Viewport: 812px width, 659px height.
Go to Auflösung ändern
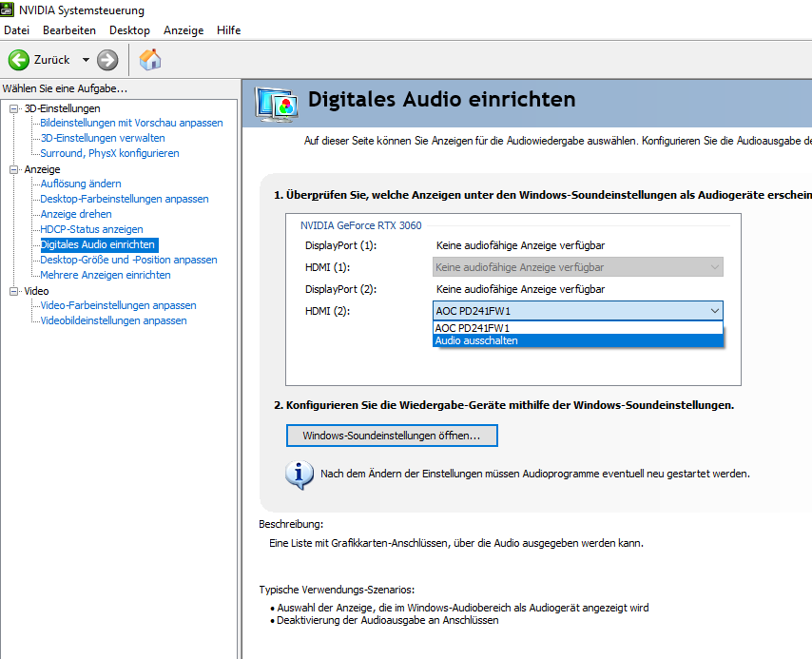point(81,184)
